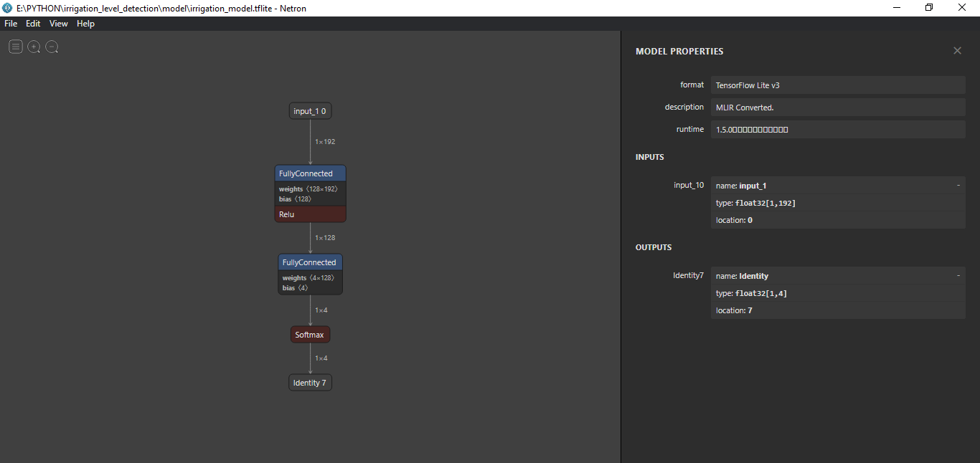Screen dimensions: 980x463
Task: Select the input_1 0 graph node
Action: pyautogui.click(x=310, y=111)
